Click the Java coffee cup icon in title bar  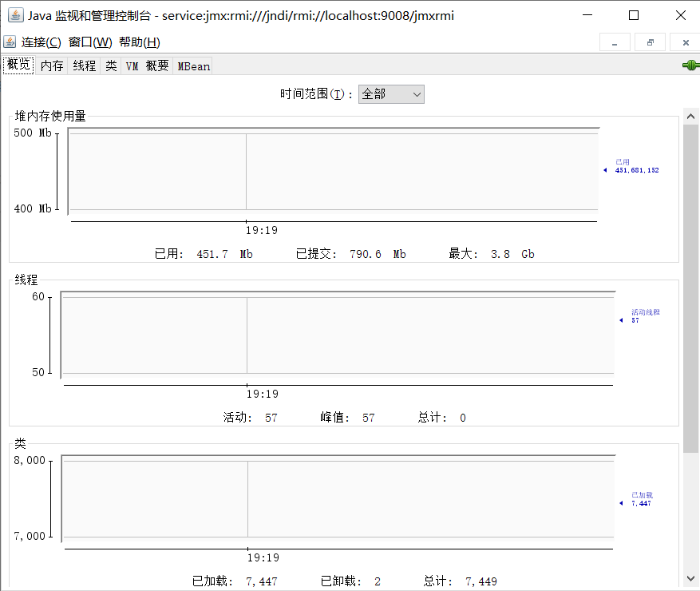click(14, 15)
